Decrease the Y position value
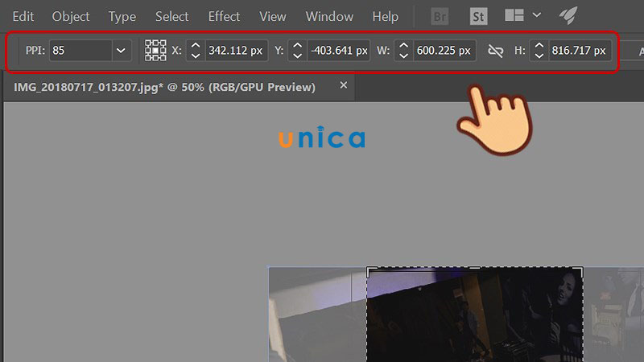This screenshot has height=362, width=644. (297, 56)
